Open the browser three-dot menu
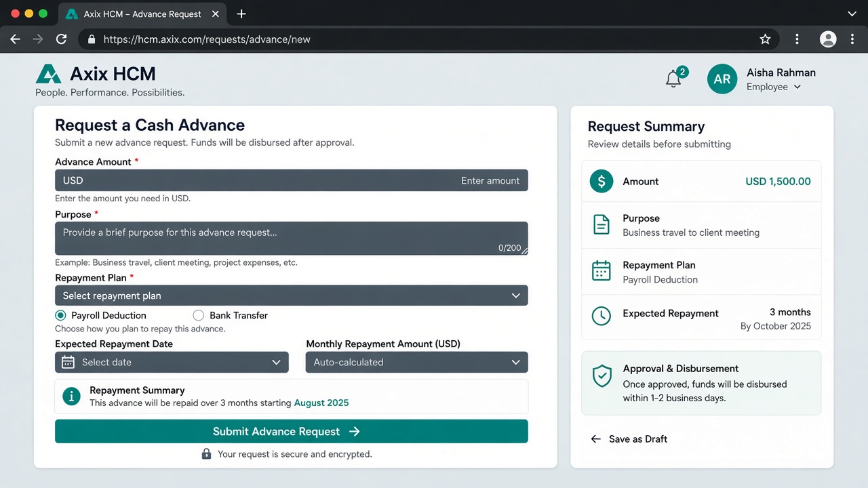 tap(852, 39)
